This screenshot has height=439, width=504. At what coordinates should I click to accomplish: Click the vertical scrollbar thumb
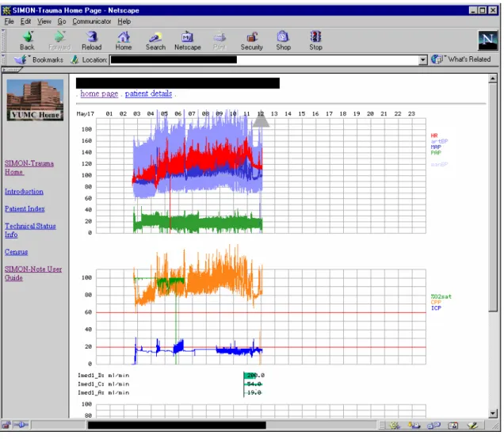click(x=492, y=197)
